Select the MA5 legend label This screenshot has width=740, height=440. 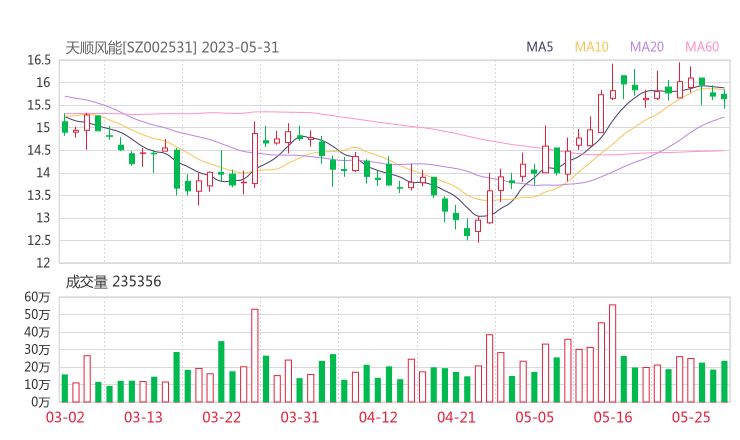(x=539, y=47)
